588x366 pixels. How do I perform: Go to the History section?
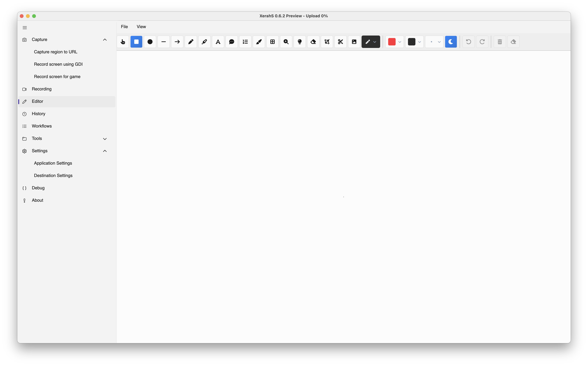(x=39, y=114)
